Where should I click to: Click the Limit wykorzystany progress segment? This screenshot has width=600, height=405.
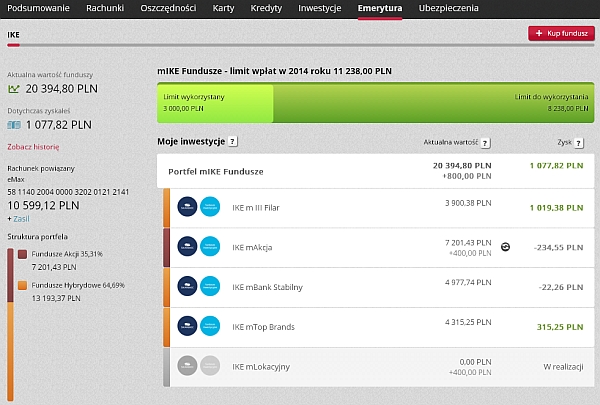215,103
